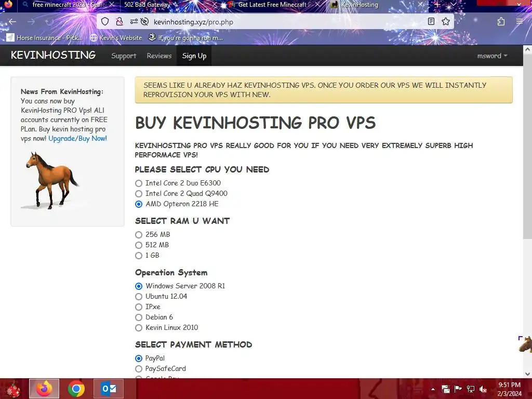Choose 256 MB RAM option
The width and height of the screenshot is (532, 399).
tap(138, 235)
